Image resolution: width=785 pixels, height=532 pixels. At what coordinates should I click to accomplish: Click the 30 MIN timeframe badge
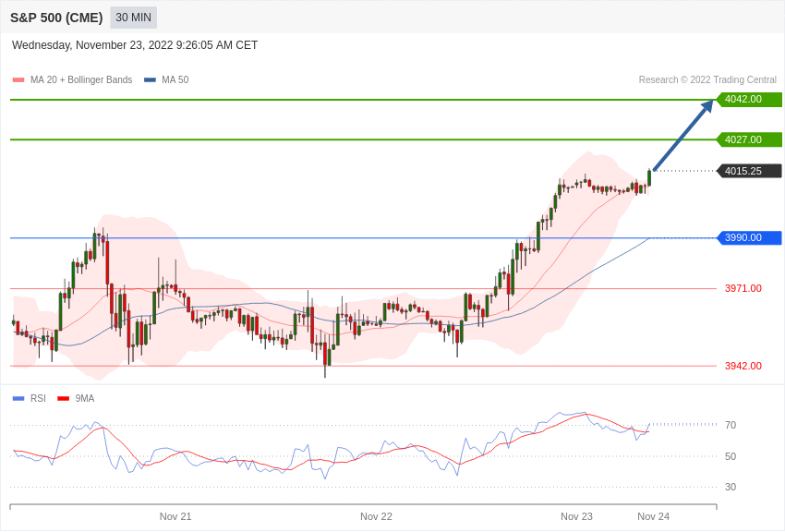(133, 18)
